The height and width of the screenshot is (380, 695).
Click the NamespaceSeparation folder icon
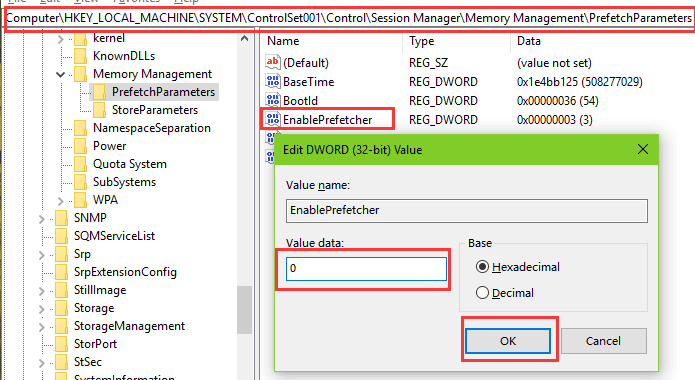tap(81, 128)
